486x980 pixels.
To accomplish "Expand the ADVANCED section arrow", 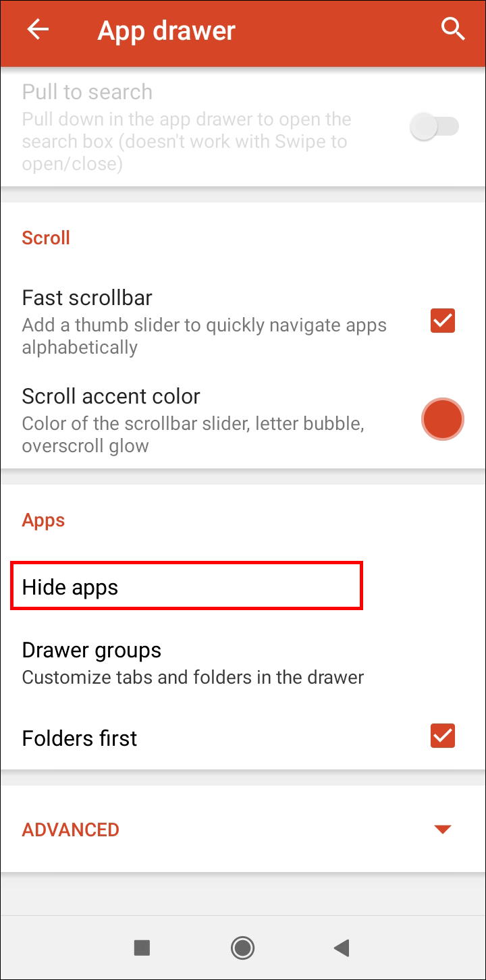I will click(x=443, y=829).
